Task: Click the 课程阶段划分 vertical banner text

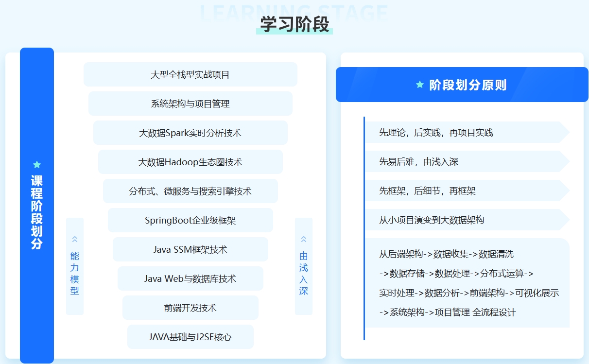Action: point(37,212)
